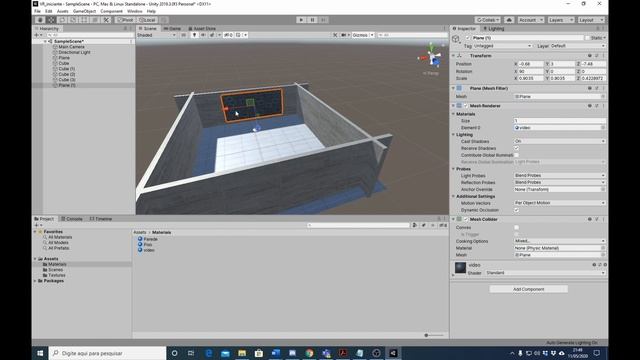The image size is (640, 360).
Task: Open Cast Shadows dropdown
Action: [x=560, y=141]
